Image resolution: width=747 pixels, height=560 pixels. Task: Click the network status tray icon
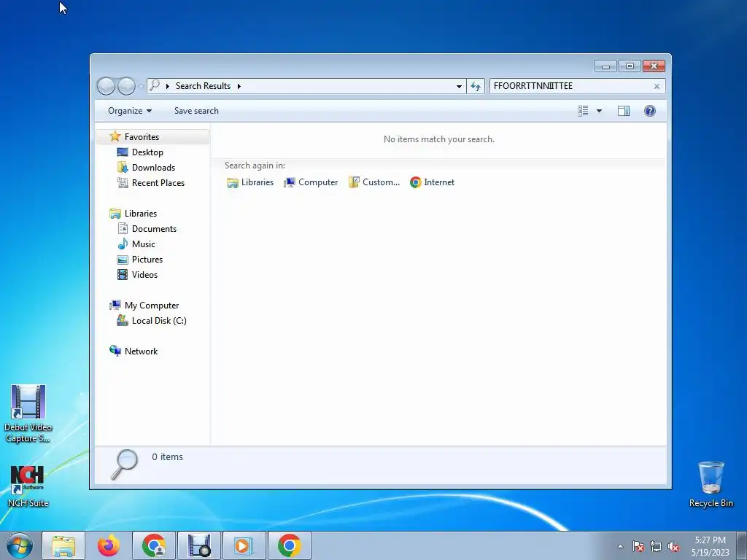coord(656,546)
